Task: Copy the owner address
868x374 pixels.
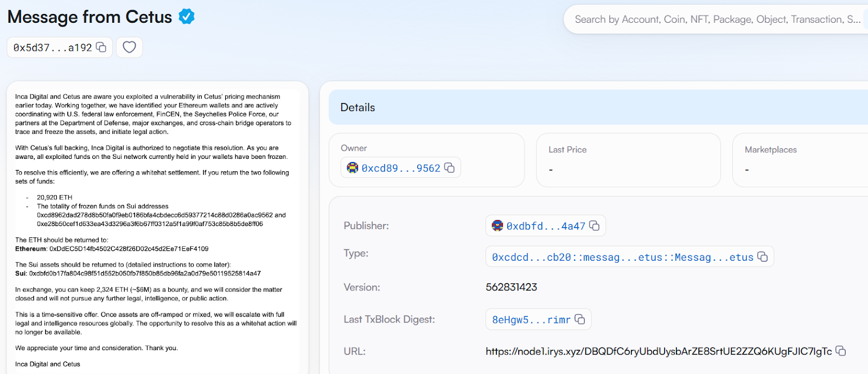Action: [x=450, y=167]
